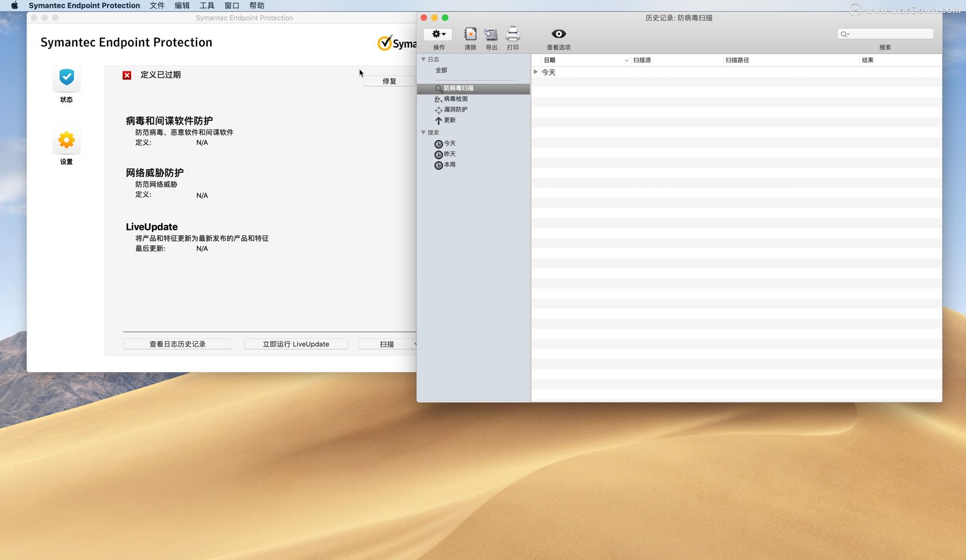Open the 工具 menu
Screen dimensions: 966x560
pyautogui.click(x=207, y=5)
